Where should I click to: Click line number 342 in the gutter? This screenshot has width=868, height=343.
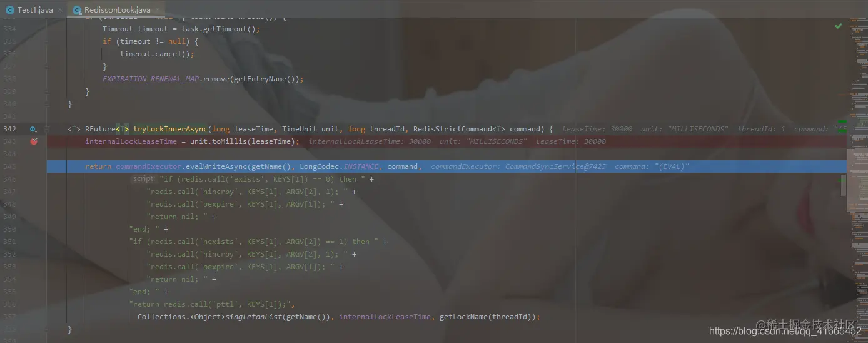point(10,129)
